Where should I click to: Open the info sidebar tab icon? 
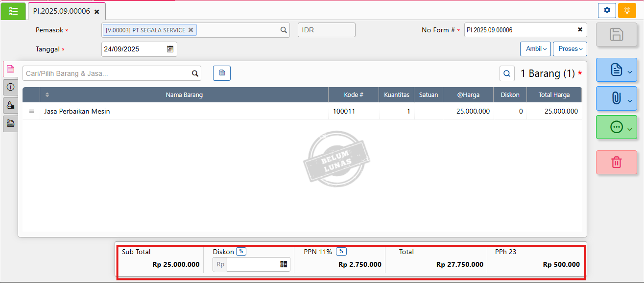click(10, 87)
